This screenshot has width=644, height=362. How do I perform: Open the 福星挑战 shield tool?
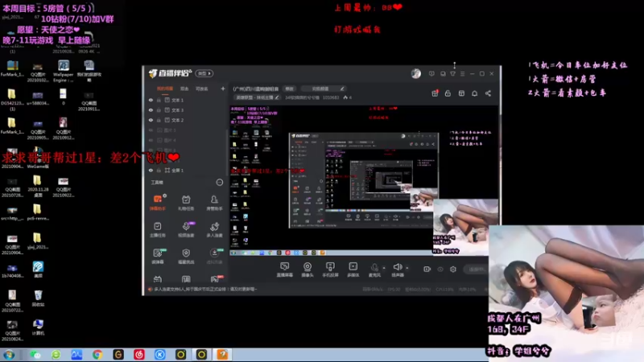point(186,256)
